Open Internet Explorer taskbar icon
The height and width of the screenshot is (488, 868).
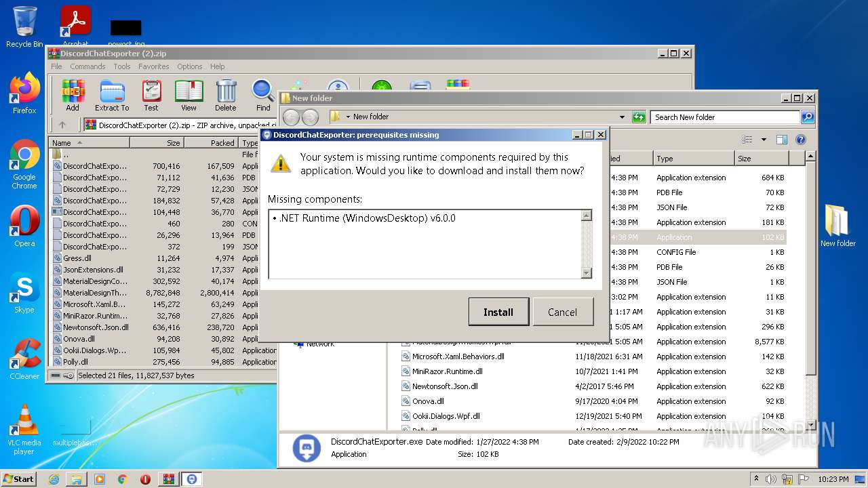tap(54, 479)
